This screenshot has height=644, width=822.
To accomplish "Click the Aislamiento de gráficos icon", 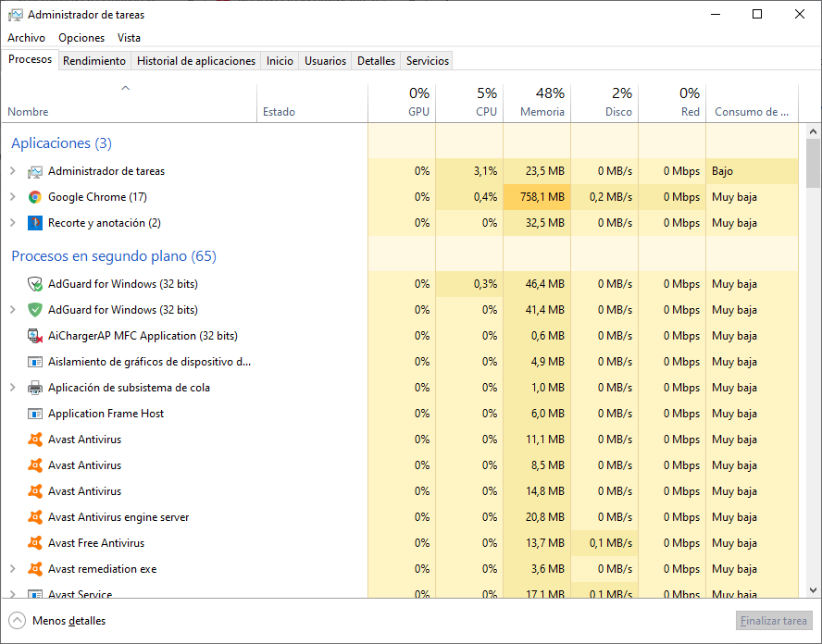I will (34, 362).
